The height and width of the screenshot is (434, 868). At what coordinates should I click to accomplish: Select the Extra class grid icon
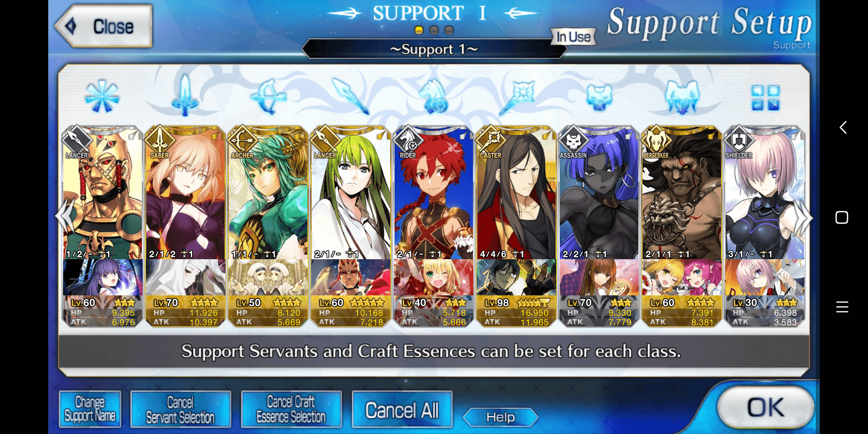tap(766, 98)
